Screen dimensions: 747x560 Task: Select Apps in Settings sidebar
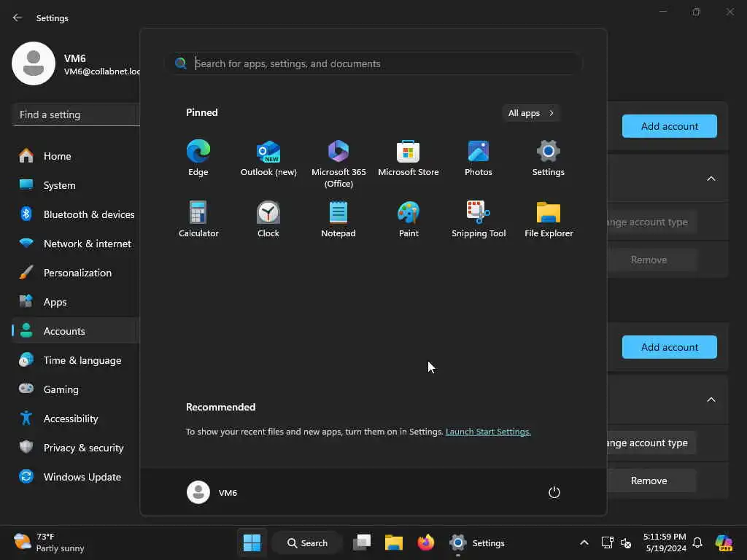(x=76, y=302)
